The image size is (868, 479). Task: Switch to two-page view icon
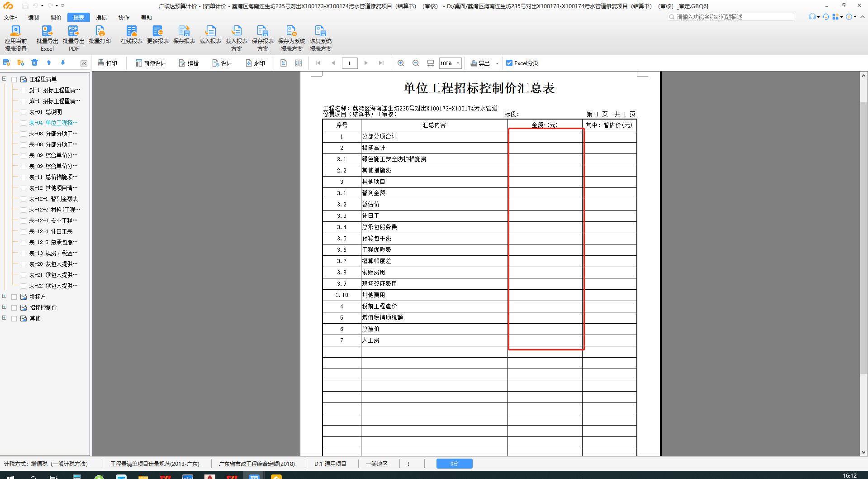click(x=299, y=63)
